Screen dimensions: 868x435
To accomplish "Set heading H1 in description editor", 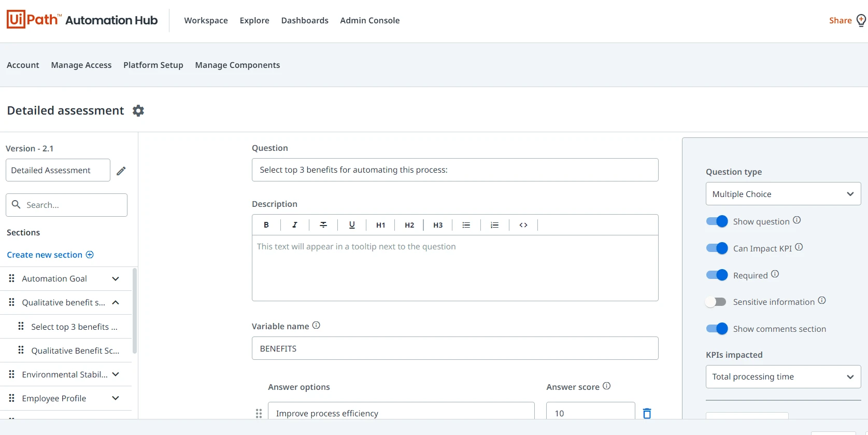I will tap(381, 225).
